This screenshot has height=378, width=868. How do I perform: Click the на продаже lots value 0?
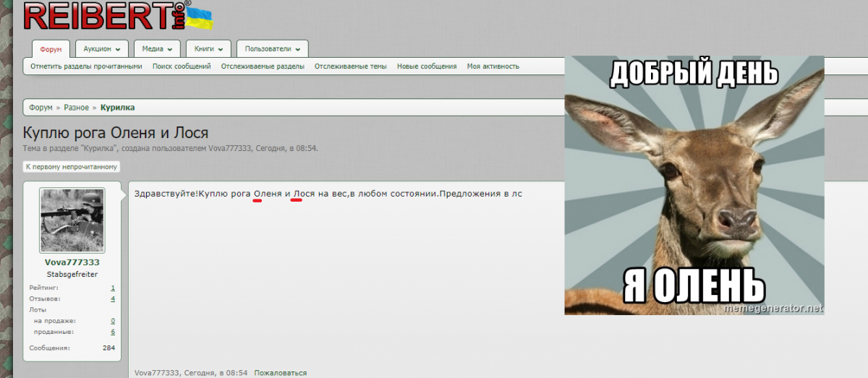(x=113, y=321)
